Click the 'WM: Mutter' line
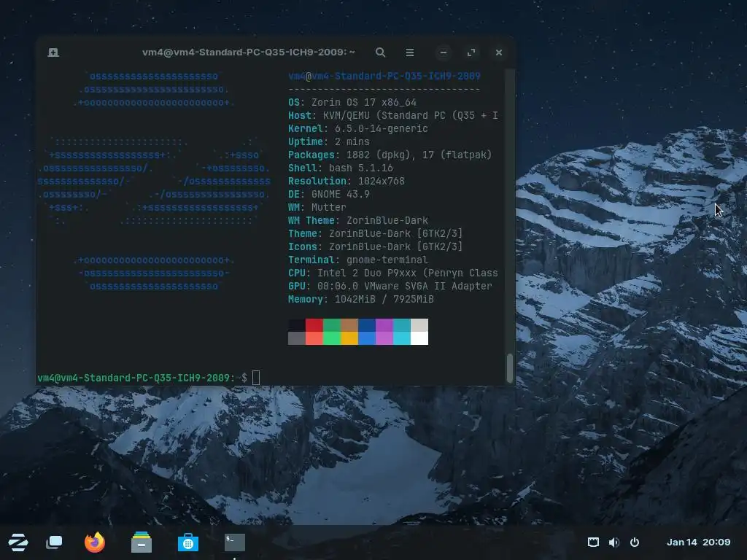747x560 pixels. coord(317,207)
